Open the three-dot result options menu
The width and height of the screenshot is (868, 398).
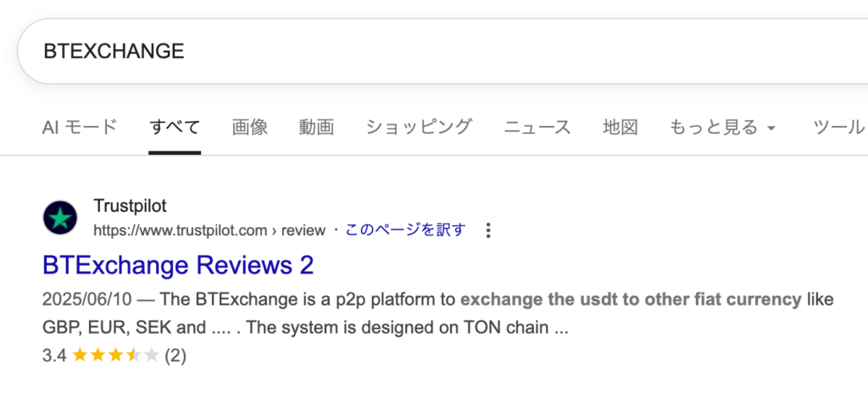click(487, 230)
